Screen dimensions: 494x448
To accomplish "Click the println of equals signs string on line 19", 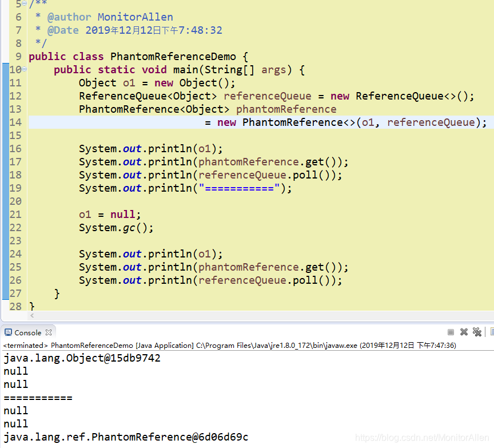I will point(185,188).
